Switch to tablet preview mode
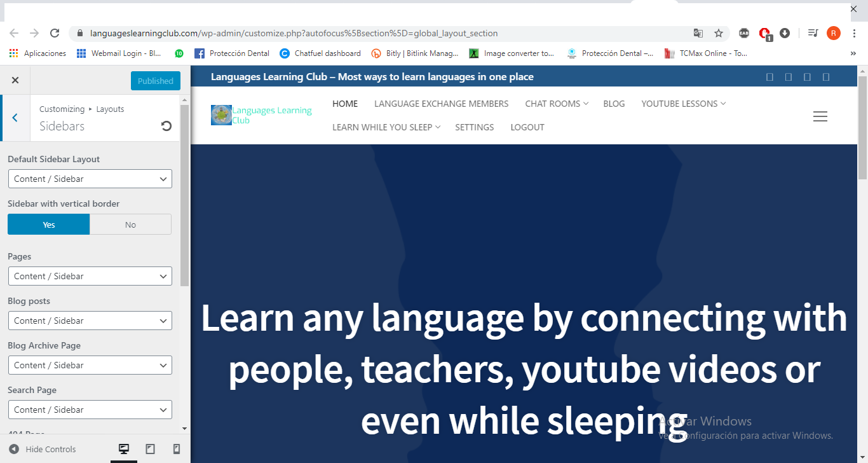This screenshot has height=463, width=868. tap(150, 449)
